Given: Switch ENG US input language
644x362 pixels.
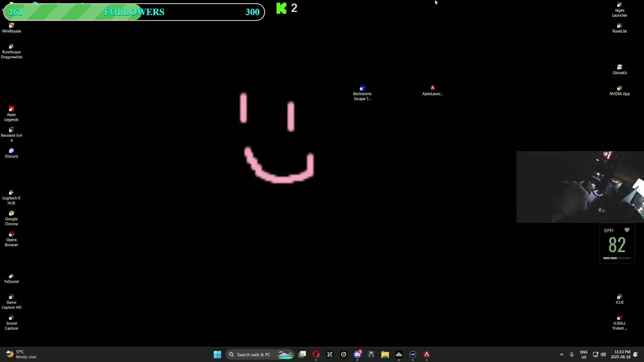Looking at the screenshot, I should click(x=584, y=354).
